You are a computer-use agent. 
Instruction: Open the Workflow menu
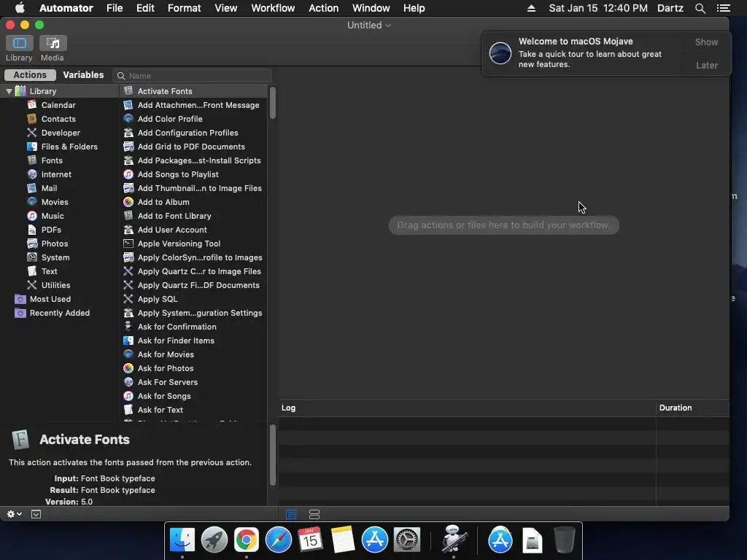pos(273,8)
